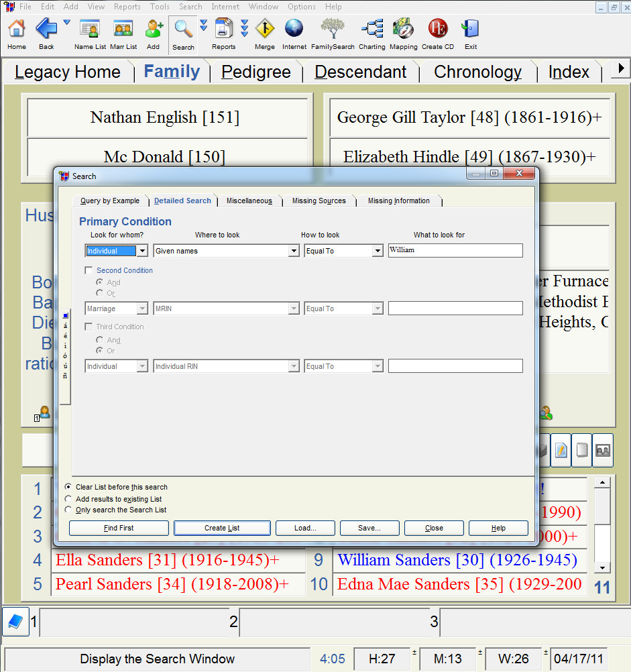Expand the Search toolbar dropdown arrow
Image resolution: width=631 pixels, height=672 pixels.
(x=203, y=25)
